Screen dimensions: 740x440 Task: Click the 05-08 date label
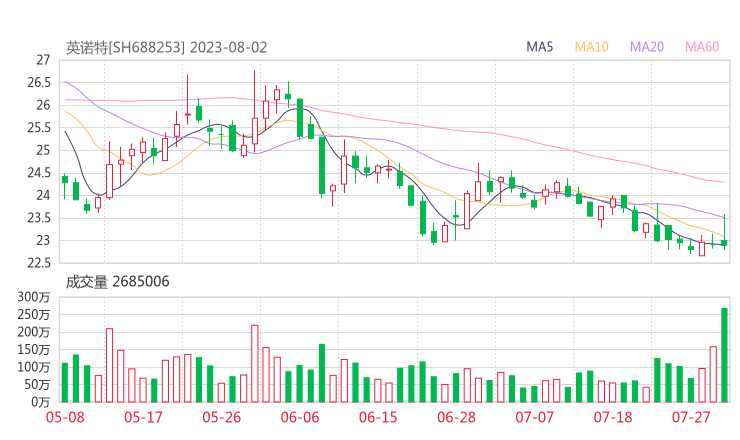[x=65, y=417]
